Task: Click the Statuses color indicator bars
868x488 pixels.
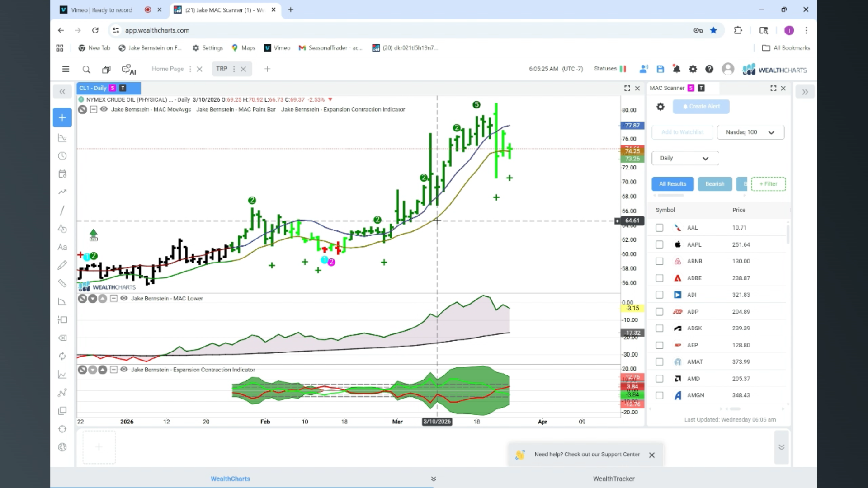Action: (x=623, y=69)
